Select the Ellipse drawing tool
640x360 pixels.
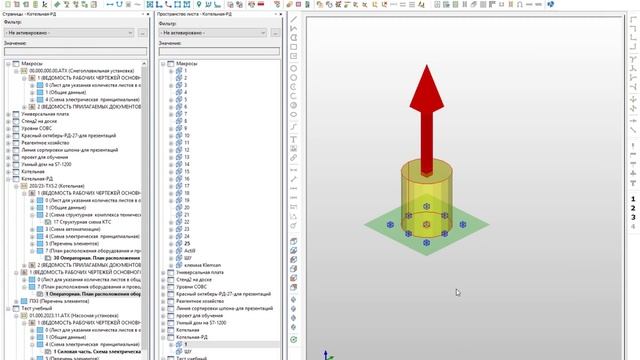293,114
